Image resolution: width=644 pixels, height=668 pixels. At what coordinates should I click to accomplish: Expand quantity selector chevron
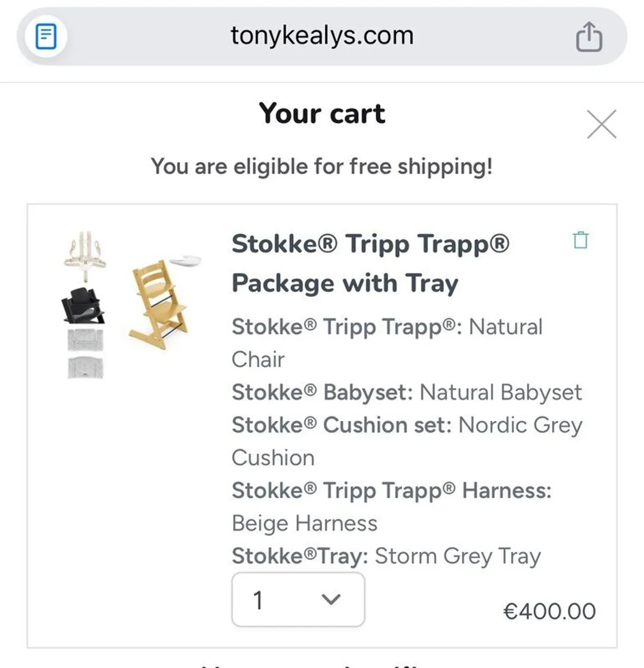pyautogui.click(x=331, y=600)
